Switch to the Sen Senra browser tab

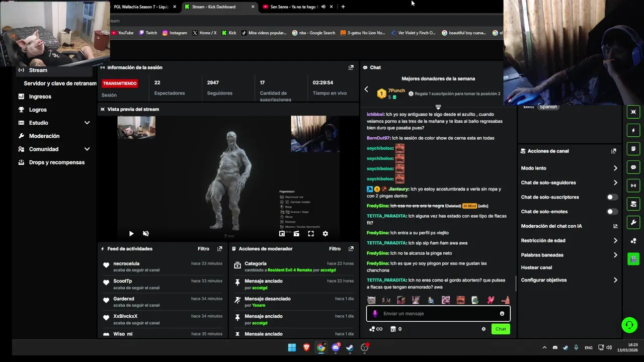pos(295,7)
